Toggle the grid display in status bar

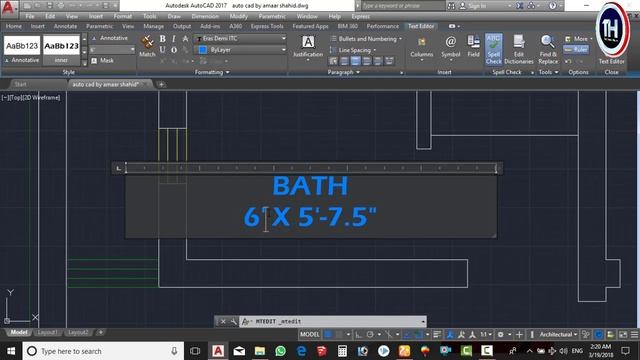coord(328,335)
